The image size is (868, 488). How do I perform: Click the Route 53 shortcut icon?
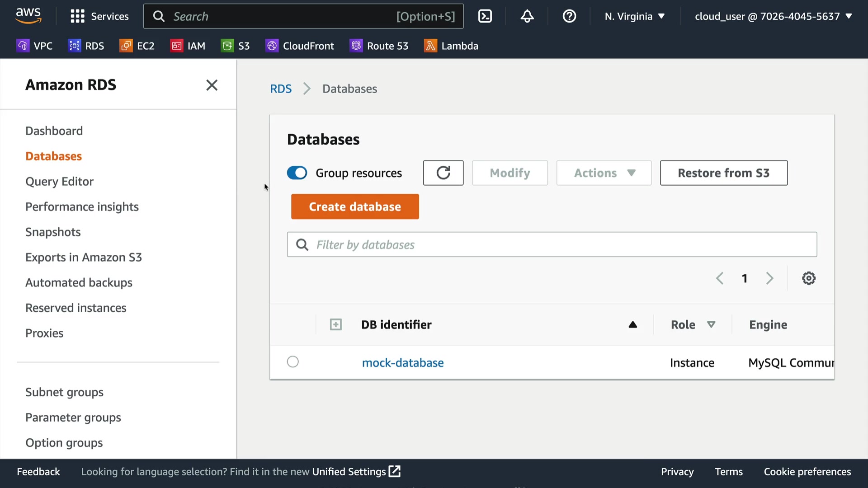pos(356,46)
